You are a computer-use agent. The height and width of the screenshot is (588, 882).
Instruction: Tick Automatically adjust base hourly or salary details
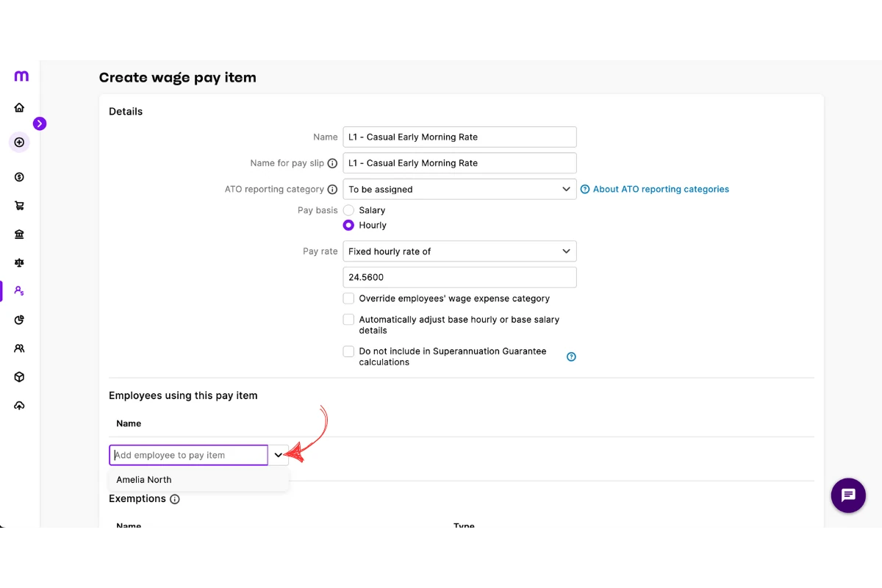(348, 320)
